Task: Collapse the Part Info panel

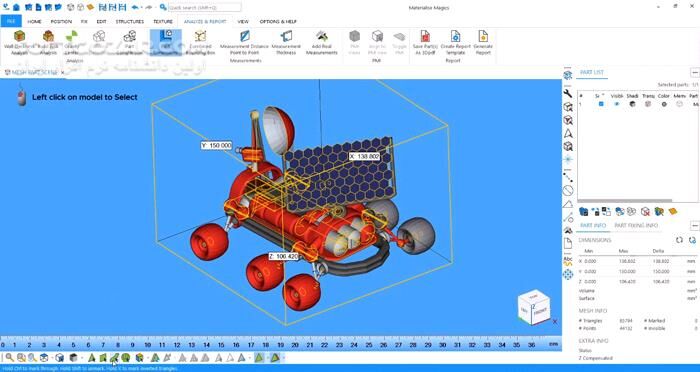Action: point(694,226)
